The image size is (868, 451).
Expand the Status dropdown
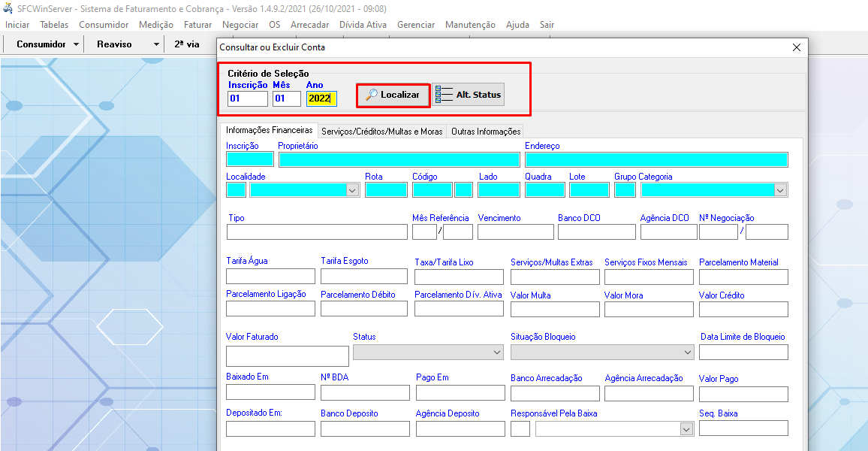coord(496,353)
